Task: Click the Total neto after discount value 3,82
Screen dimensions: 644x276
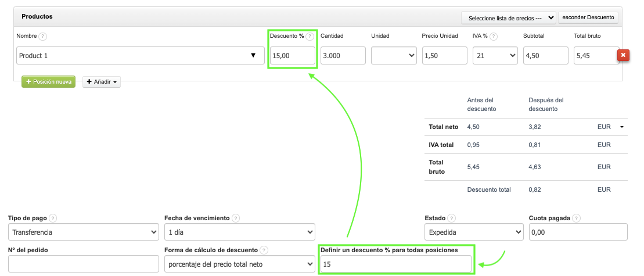Action: tap(535, 127)
